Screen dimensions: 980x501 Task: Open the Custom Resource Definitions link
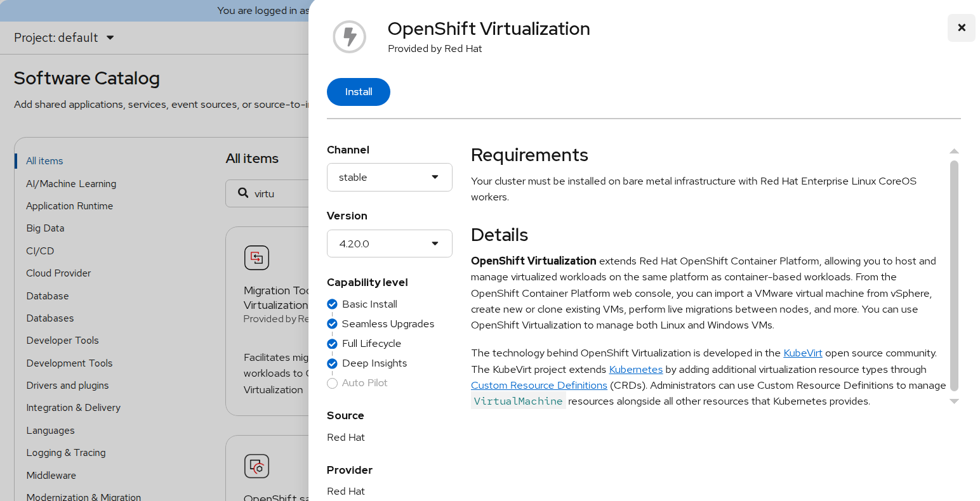tap(539, 386)
